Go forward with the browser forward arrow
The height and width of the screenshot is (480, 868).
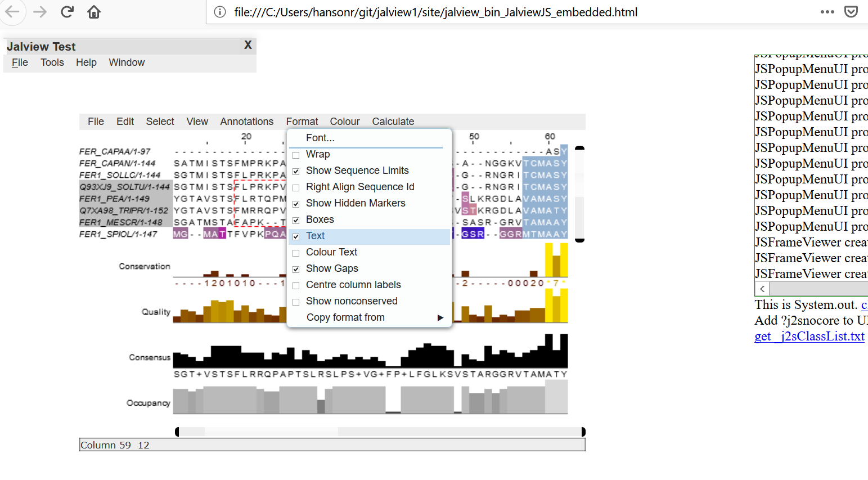click(x=40, y=12)
